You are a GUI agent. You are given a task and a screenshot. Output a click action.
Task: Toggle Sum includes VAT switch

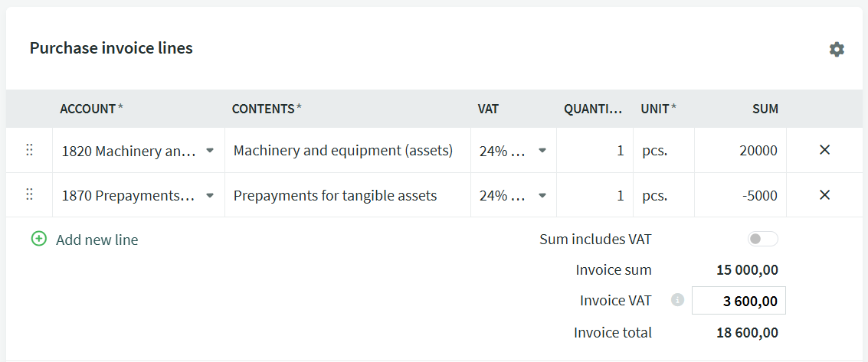(x=762, y=240)
